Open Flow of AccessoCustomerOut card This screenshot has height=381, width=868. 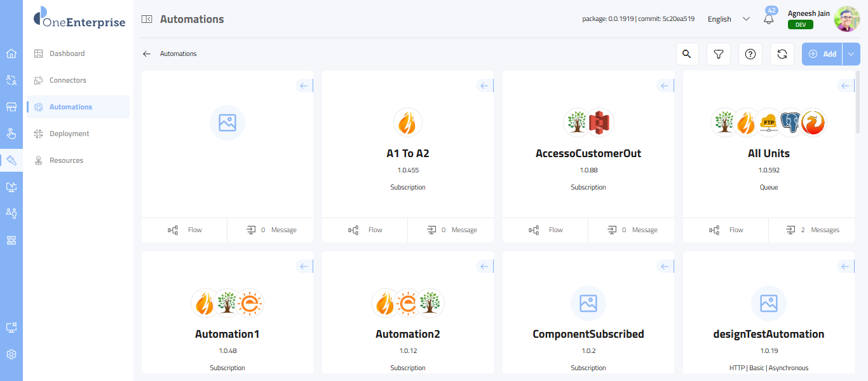[546, 230]
